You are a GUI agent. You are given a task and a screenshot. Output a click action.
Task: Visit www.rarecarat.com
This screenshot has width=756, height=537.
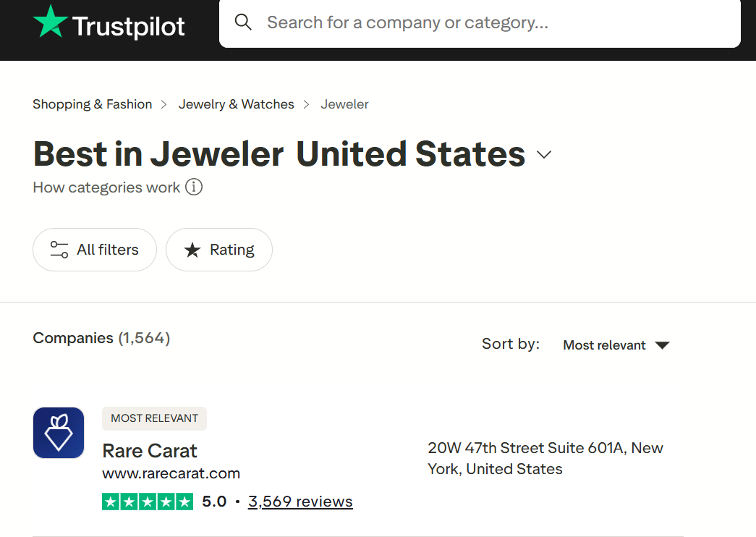click(x=171, y=473)
